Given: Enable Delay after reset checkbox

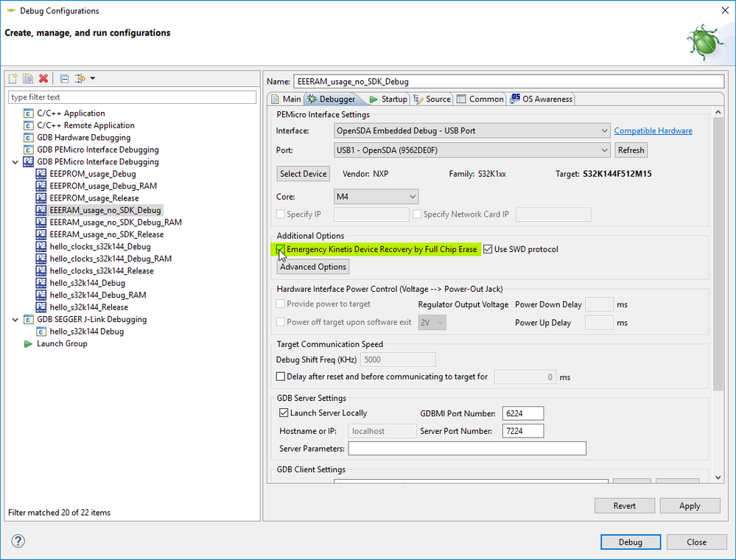Looking at the screenshot, I should click(281, 377).
